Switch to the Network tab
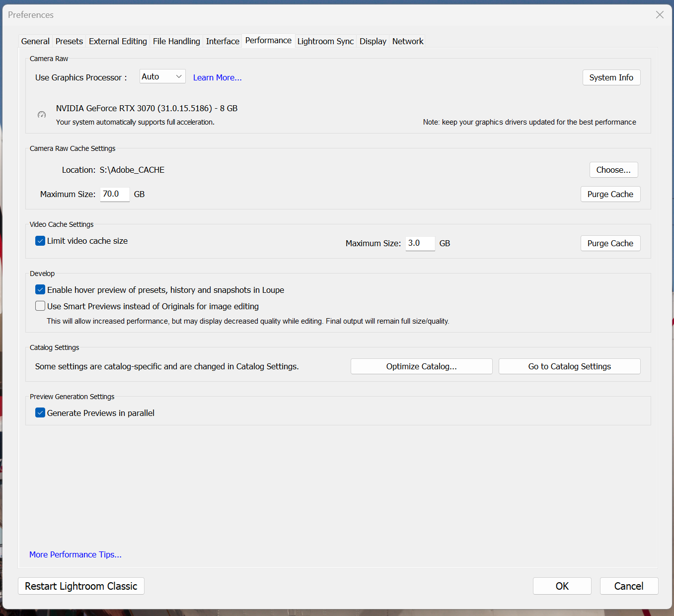The image size is (674, 616). [x=407, y=41]
